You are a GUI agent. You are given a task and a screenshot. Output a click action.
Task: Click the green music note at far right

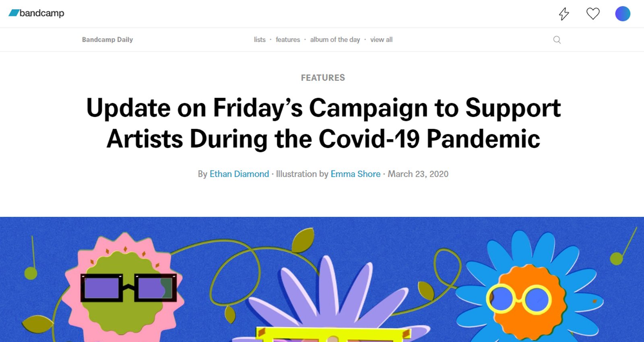click(x=617, y=258)
